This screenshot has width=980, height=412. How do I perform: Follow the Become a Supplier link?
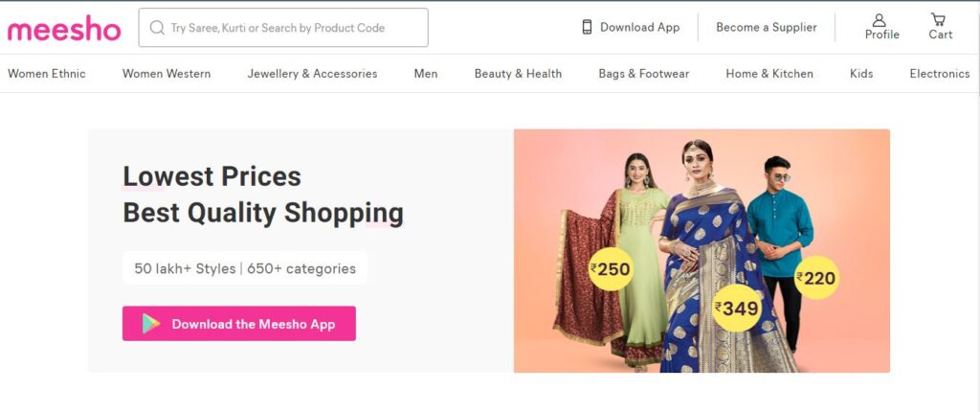click(x=766, y=28)
